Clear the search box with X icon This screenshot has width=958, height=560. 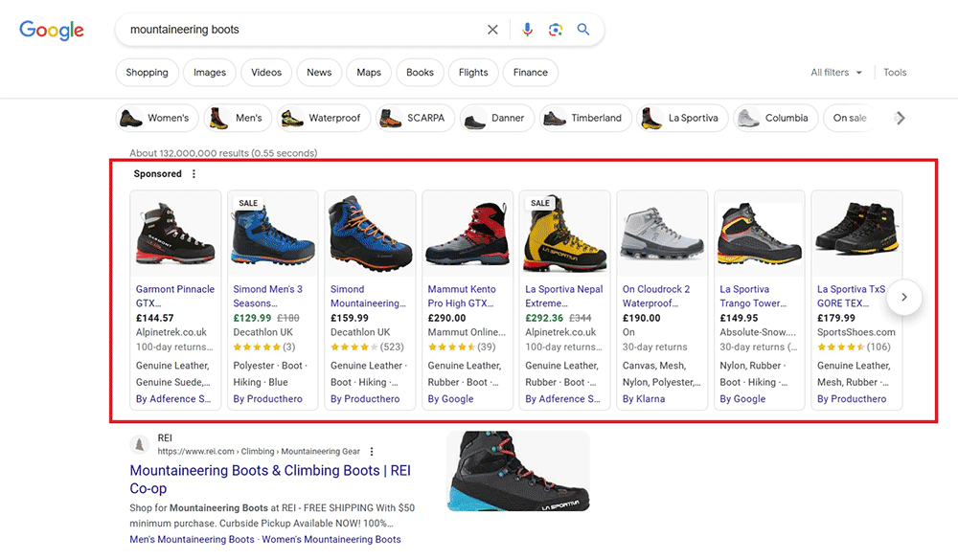pos(492,30)
